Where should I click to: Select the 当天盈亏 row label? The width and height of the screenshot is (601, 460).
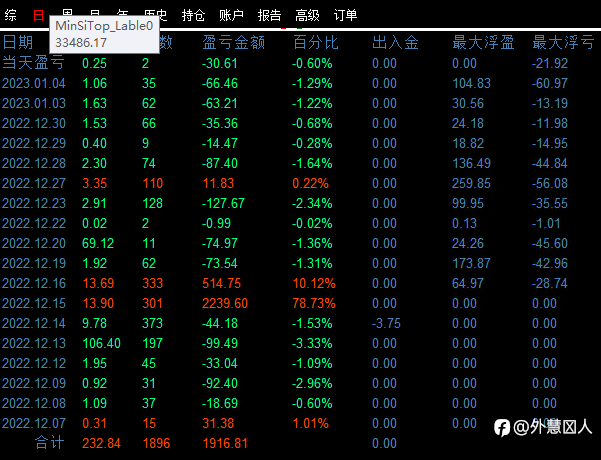(x=33, y=63)
